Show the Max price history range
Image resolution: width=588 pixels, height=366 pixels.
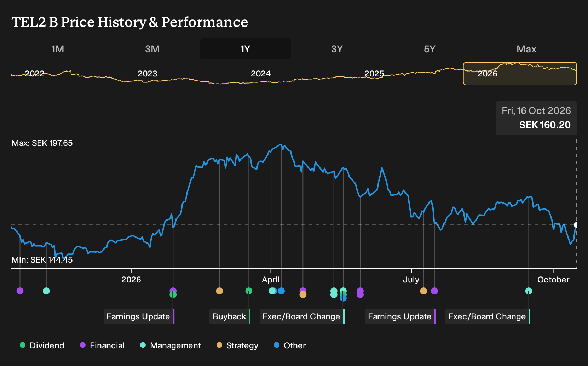tap(526, 49)
